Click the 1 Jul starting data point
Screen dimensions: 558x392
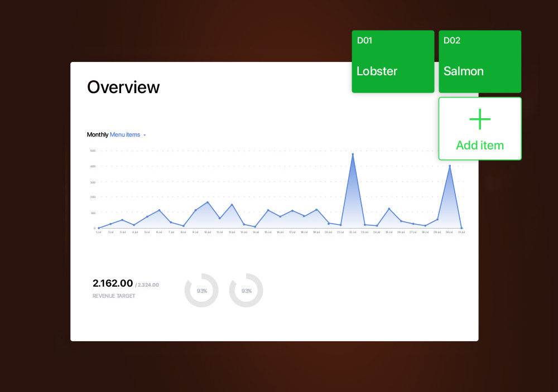tap(99, 228)
